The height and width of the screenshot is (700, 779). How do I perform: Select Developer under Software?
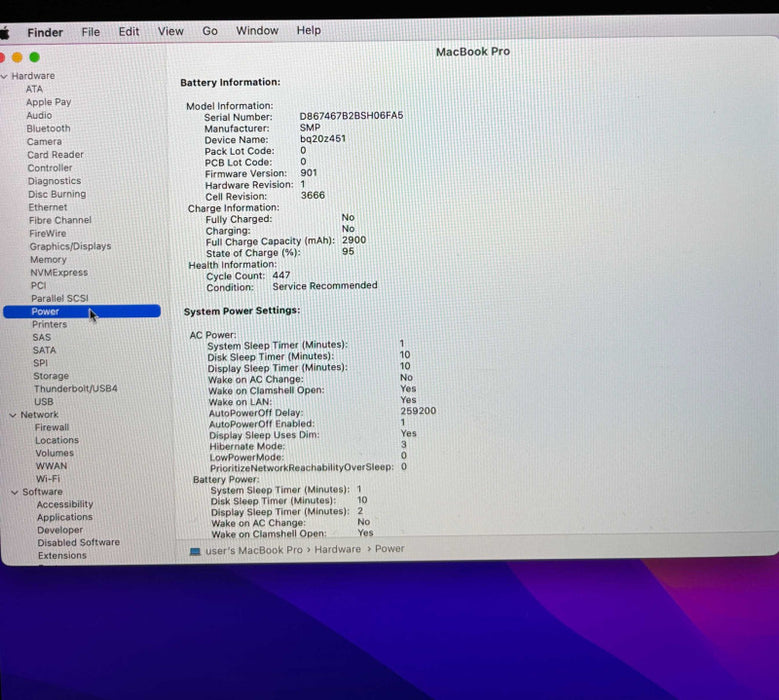[x=60, y=530]
